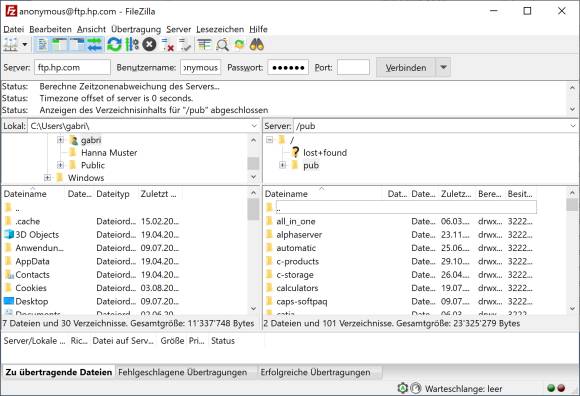This screenshot has width=580, height=396.
Task: Click the Passwort input field
Action: tap(288, 68)
